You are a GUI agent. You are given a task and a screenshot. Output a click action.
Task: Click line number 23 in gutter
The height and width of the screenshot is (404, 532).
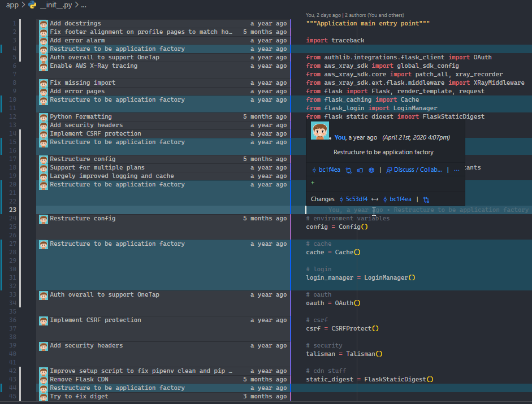(12, 210)
